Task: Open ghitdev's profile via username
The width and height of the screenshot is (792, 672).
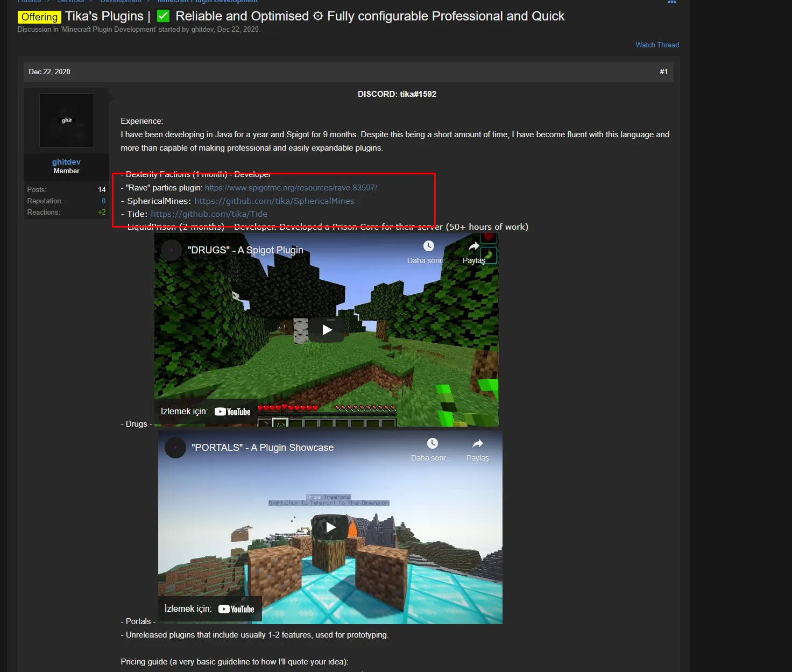Action: click(66, 162)
